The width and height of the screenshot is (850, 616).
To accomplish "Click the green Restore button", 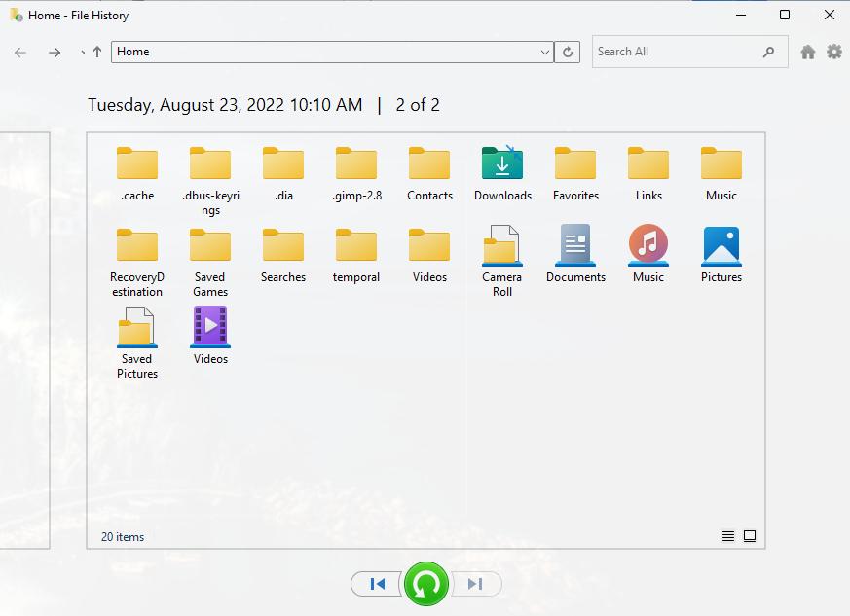I will click(426, 584).
